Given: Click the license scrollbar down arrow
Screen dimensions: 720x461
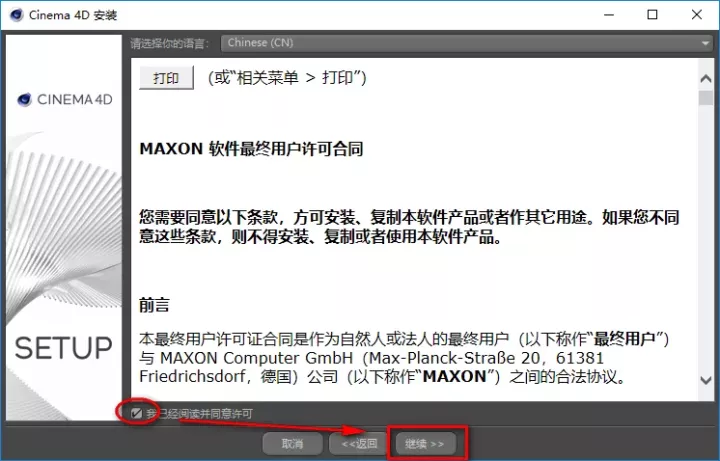Looking at the screenshot, I should click(705, 380).
